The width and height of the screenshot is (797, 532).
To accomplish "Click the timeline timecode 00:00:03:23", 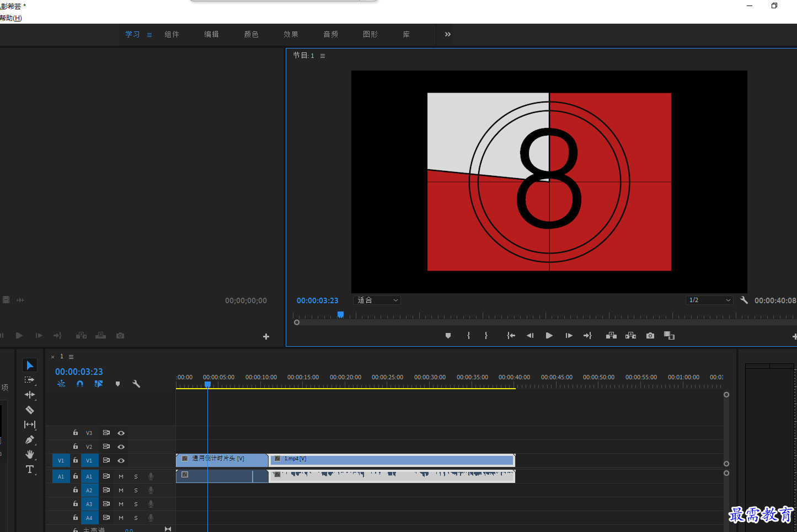I will (x=79, y=372).
